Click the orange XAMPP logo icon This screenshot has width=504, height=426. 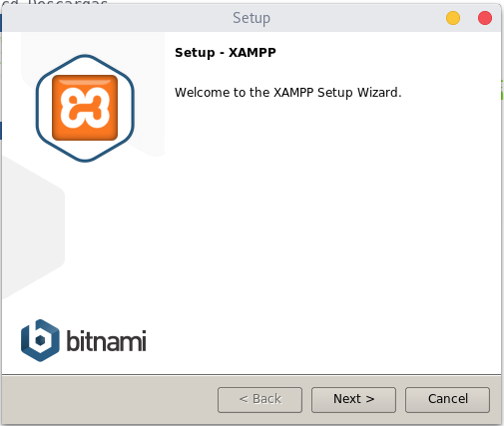[x=85, y=108]
